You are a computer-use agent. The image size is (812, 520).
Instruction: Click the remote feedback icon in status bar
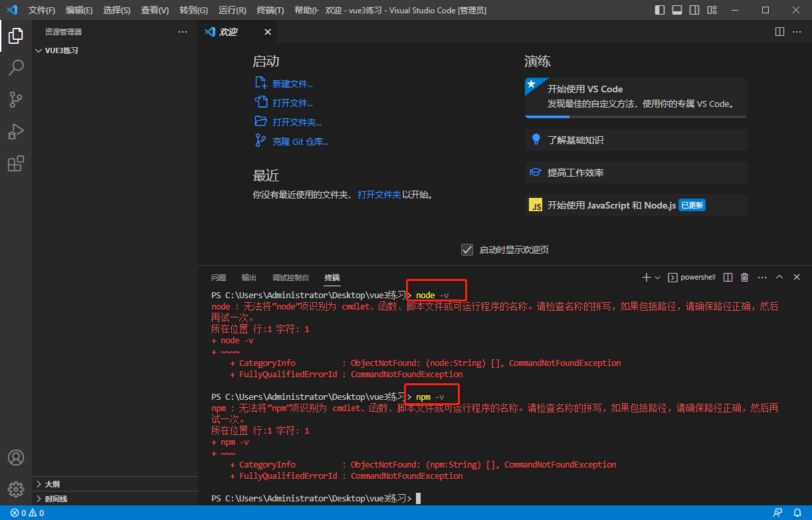pyautogui.click(x=777, y=513)
